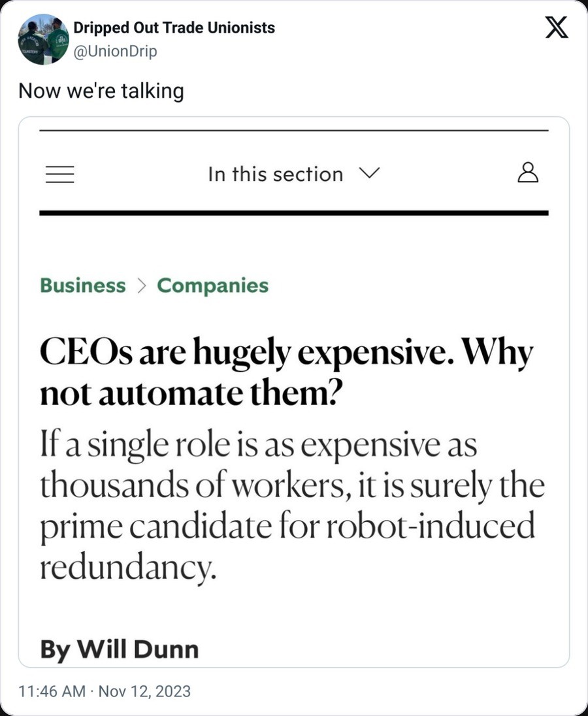Screen dimensions: 588x716
Task: Open the hamburger menu in article header
Action: point(59,173)
